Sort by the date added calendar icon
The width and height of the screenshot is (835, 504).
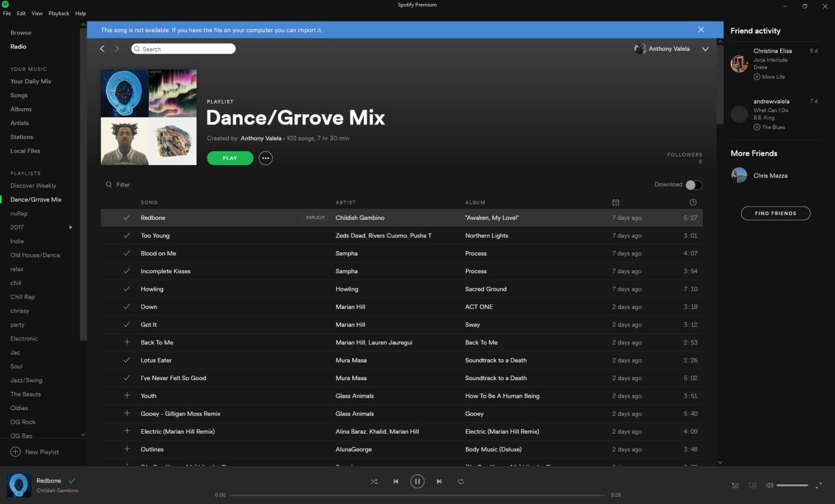(x=616, y=203)
